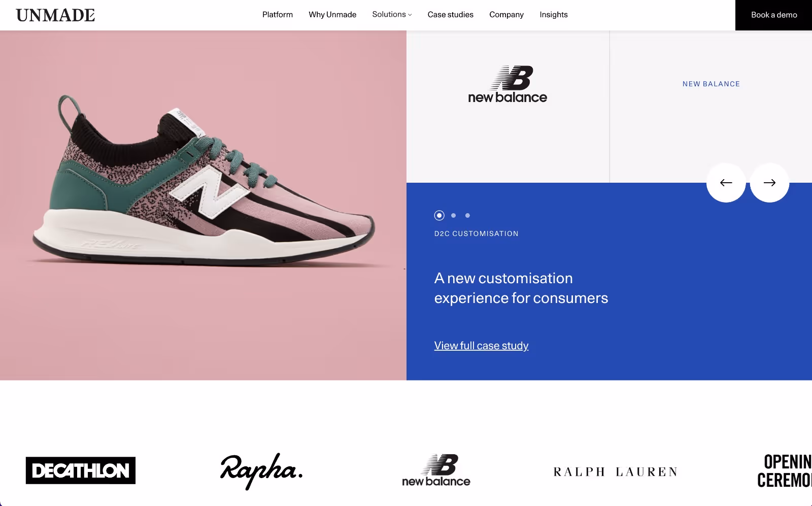This screenshot has width=812, height=506.
Task: Click the Decathlon logo
Action: point(81,470)
